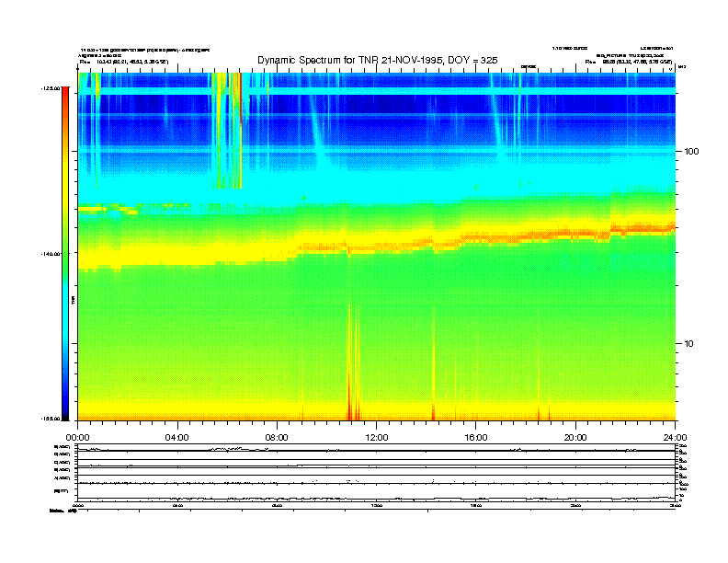Click the -140.00 color scale label

51,254
